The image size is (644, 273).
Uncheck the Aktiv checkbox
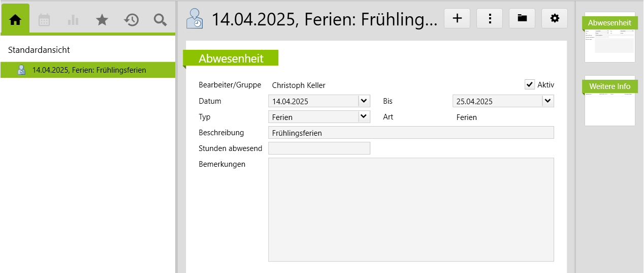click(530, 84)
